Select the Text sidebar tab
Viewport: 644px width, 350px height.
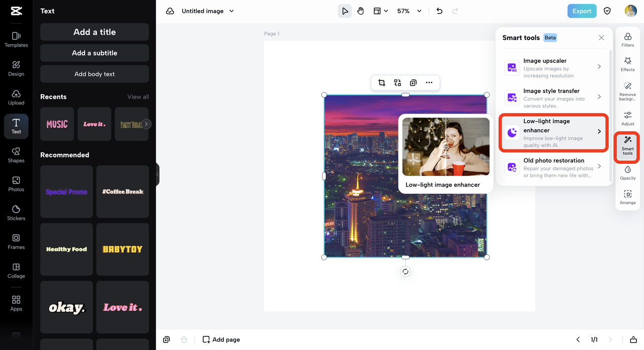(16, 126)
